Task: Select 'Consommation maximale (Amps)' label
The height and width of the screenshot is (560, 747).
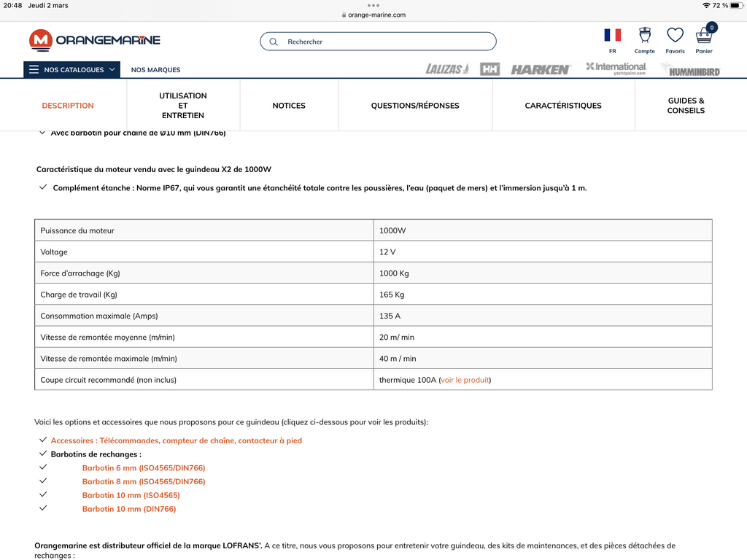Action: point(99,316)
